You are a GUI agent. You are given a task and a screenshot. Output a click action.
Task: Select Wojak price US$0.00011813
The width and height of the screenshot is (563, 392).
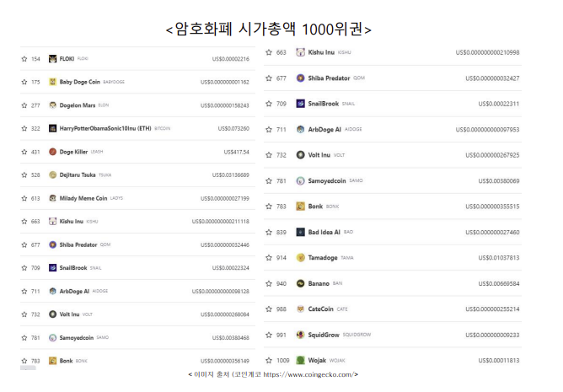[499, 360]
